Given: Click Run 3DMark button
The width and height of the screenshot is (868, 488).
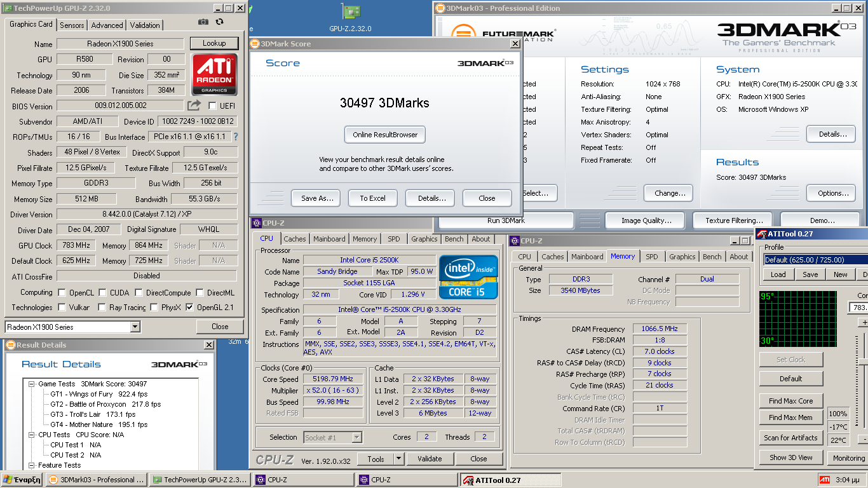Looking at the screenshot, I should [506, 220].
